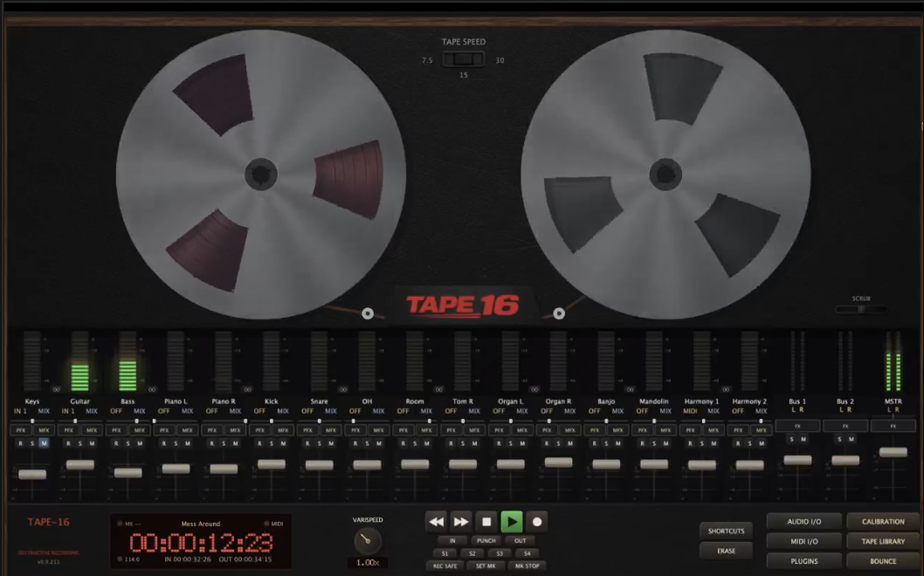The height and width of the screenshot is (576, 924).
Task: Click the stereo link icon between Organ L and Organ R
Action: 534,389
